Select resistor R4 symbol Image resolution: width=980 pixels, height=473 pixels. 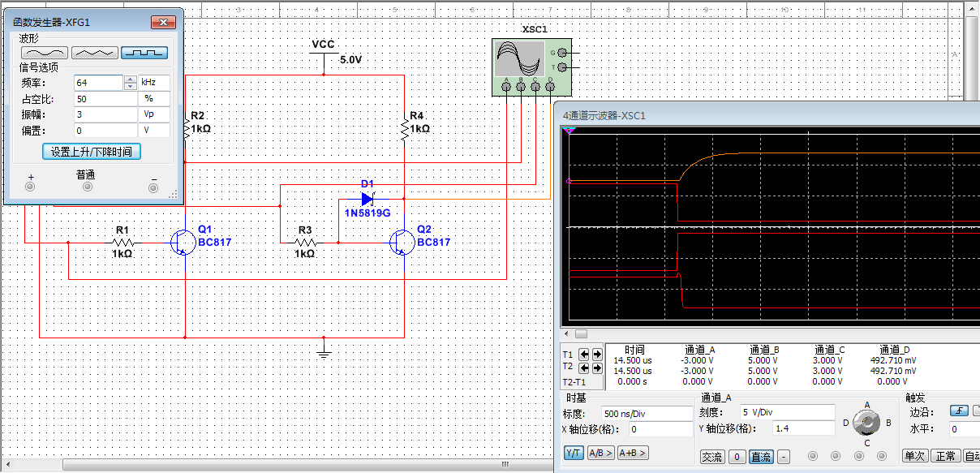coord(404,128)
